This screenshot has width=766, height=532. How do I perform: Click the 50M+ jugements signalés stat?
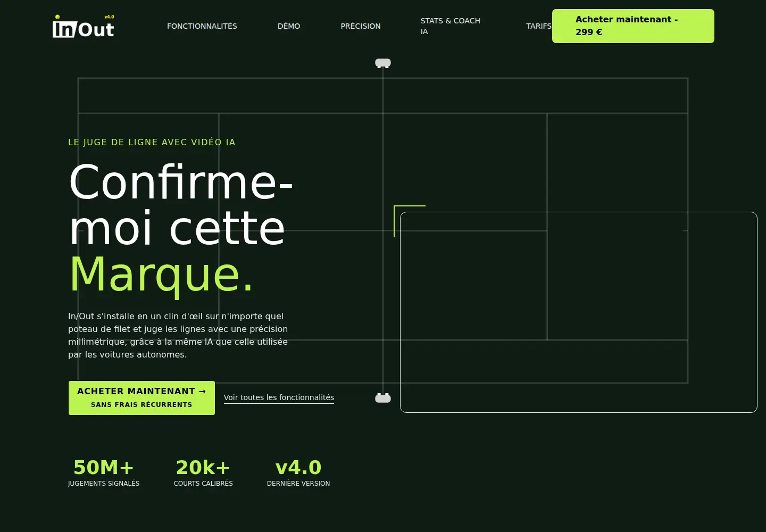104,473
